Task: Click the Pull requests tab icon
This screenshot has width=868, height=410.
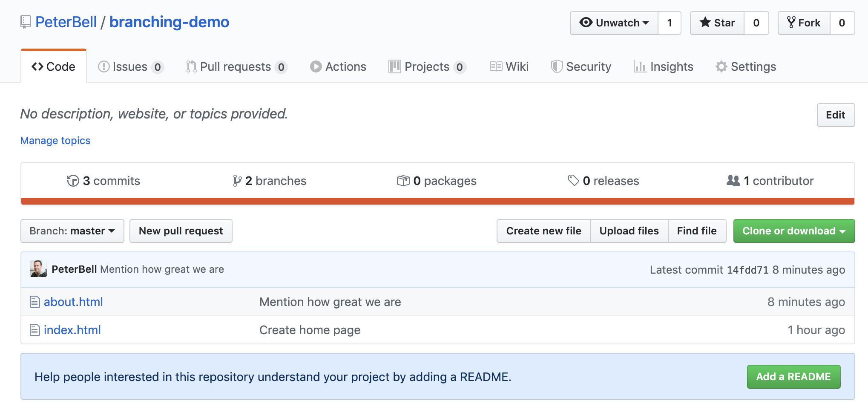Action: tap(191, 66)
